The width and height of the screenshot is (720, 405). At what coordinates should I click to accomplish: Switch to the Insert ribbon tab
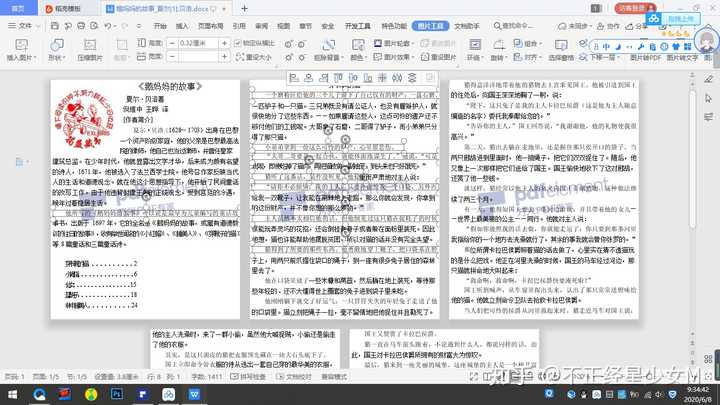pos(182,26)
